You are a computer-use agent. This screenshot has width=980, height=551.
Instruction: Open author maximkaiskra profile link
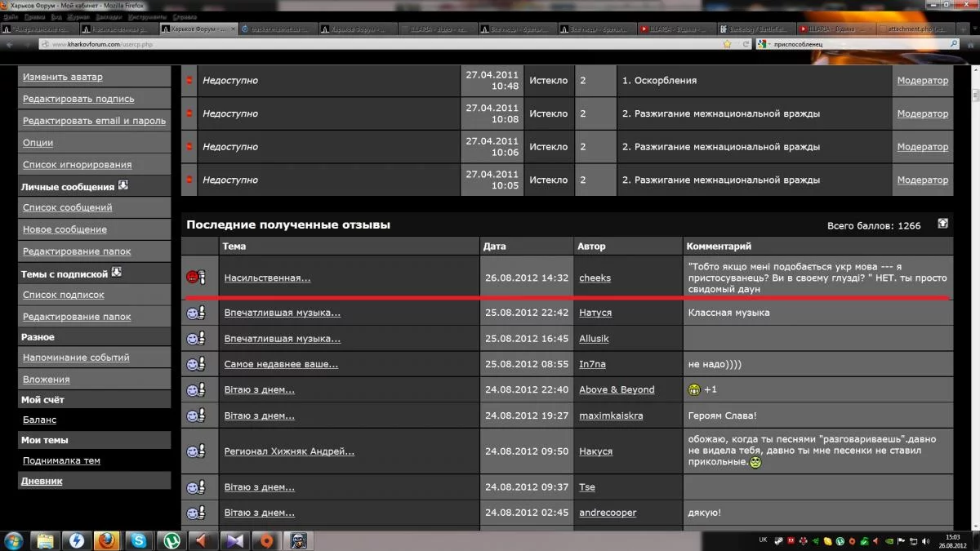[611, 415]
